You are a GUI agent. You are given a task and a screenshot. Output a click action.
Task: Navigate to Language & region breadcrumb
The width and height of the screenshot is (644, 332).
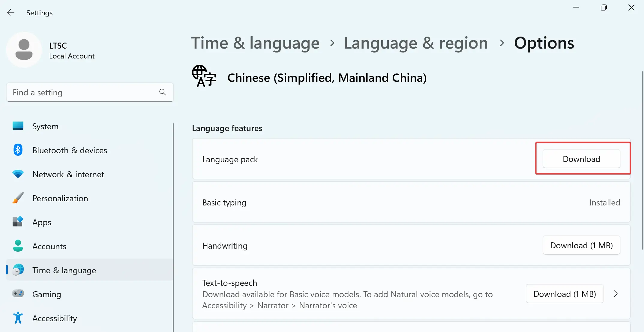coord(416,43)
